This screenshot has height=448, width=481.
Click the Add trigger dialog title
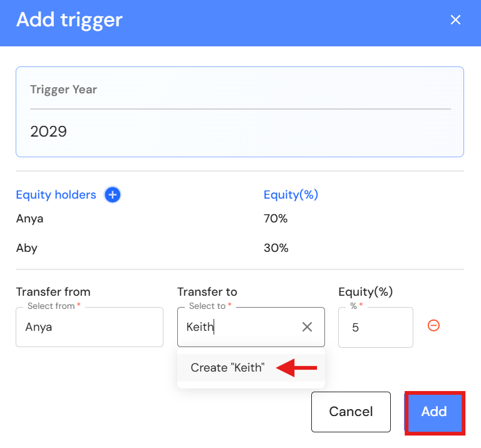pos(69,20)
